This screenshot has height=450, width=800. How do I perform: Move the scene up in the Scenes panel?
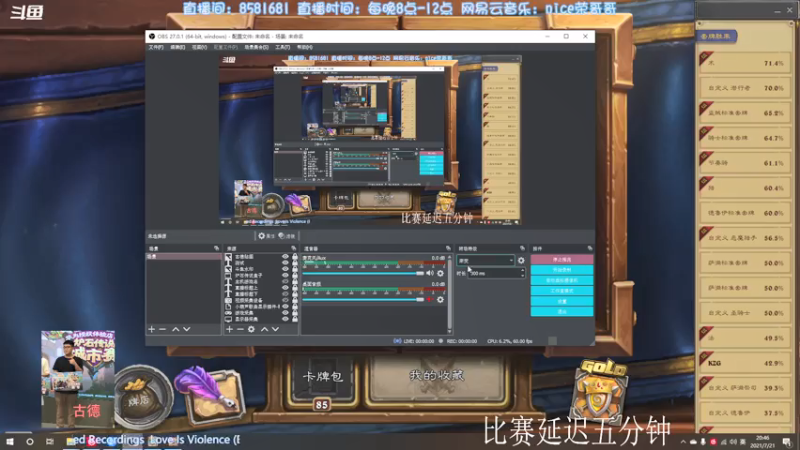[x=176, y=330]
